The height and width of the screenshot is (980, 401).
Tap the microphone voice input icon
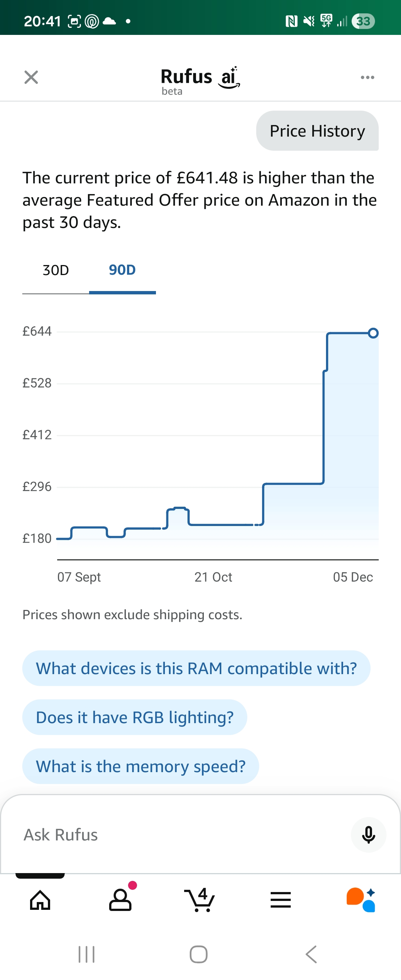tap(368, 835)
